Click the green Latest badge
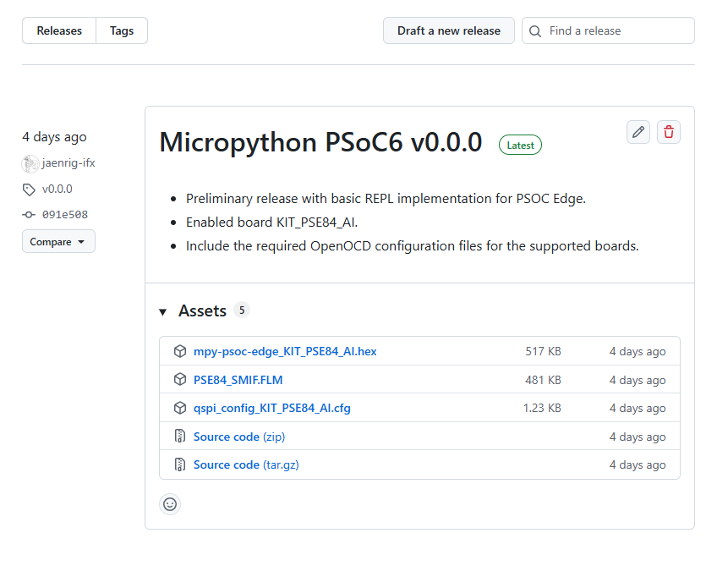 pyautogui.click(x=520, y=145)
